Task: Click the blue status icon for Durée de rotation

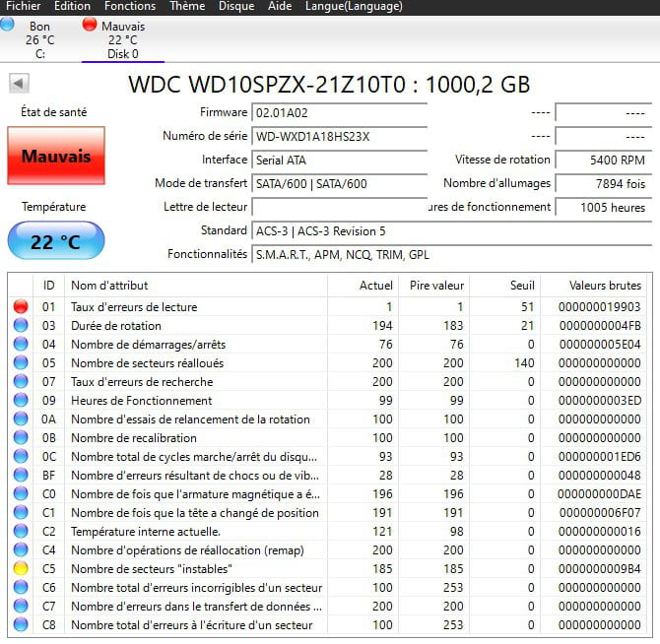Action: pos(21,326)
